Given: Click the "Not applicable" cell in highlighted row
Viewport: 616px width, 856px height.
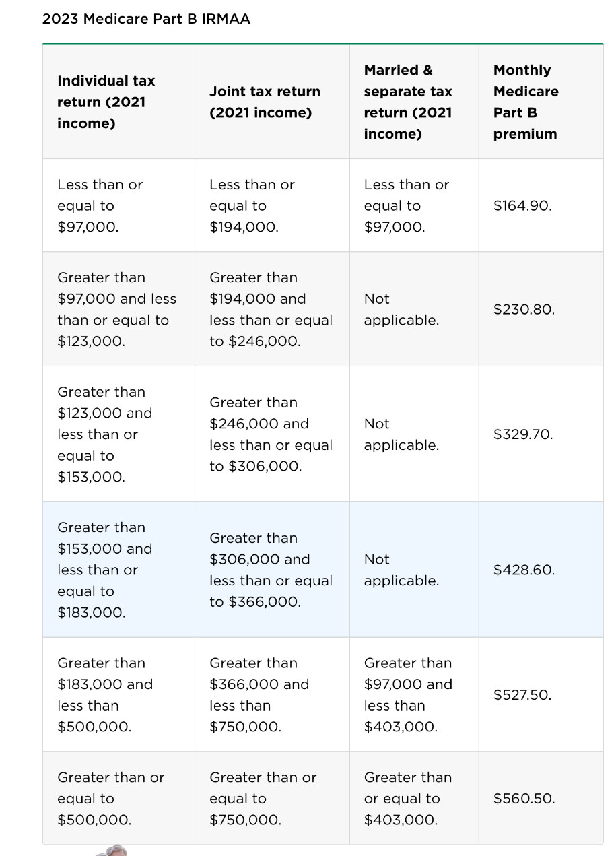Looking at the screenshot, I should (401, 570).
